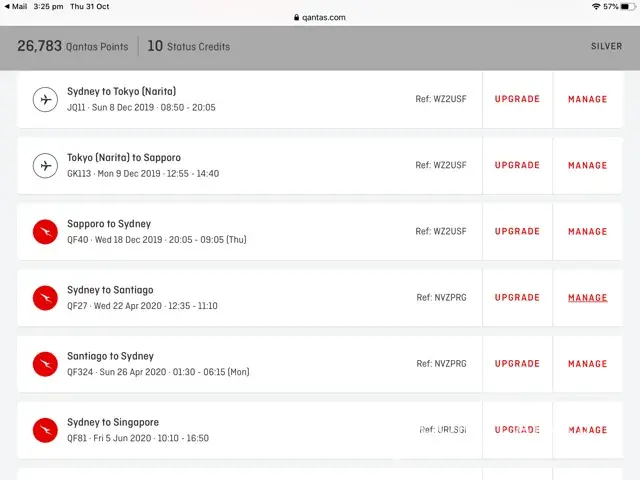Image resolution: width=640 pixels, height=480 pixels.
Task: Tap the Silver membership tier label
Action: 606,46
